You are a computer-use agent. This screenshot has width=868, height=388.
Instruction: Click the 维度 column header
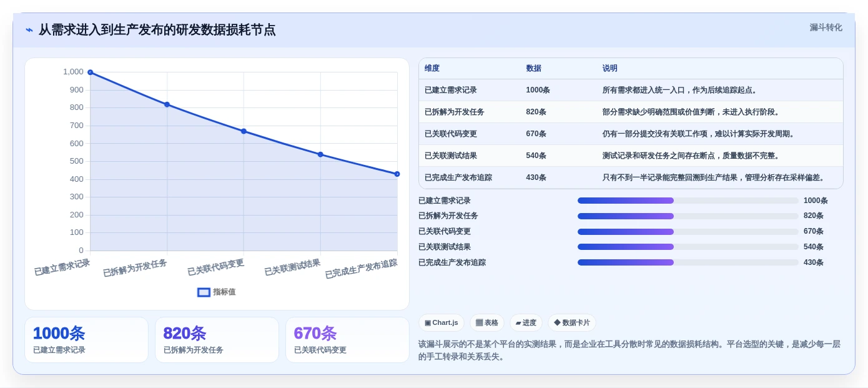coord(432,68)
